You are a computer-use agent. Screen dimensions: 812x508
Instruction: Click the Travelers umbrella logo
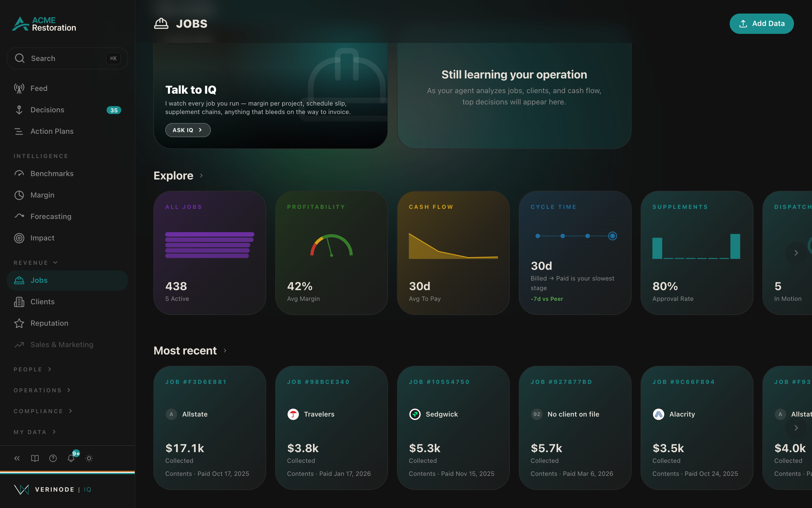[293, 414]
